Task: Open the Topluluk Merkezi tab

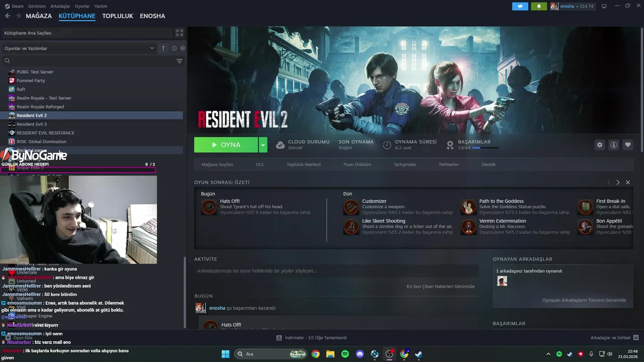Action: pos(303,164)
